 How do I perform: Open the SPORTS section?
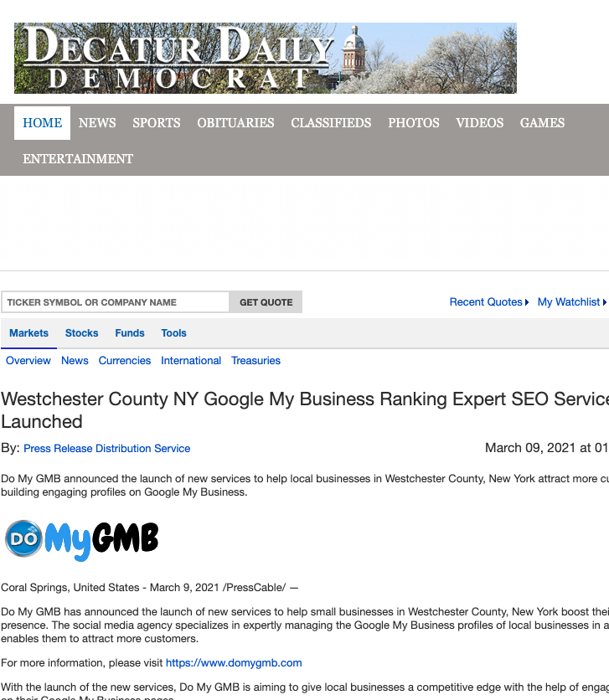click(x=157, y=123)
